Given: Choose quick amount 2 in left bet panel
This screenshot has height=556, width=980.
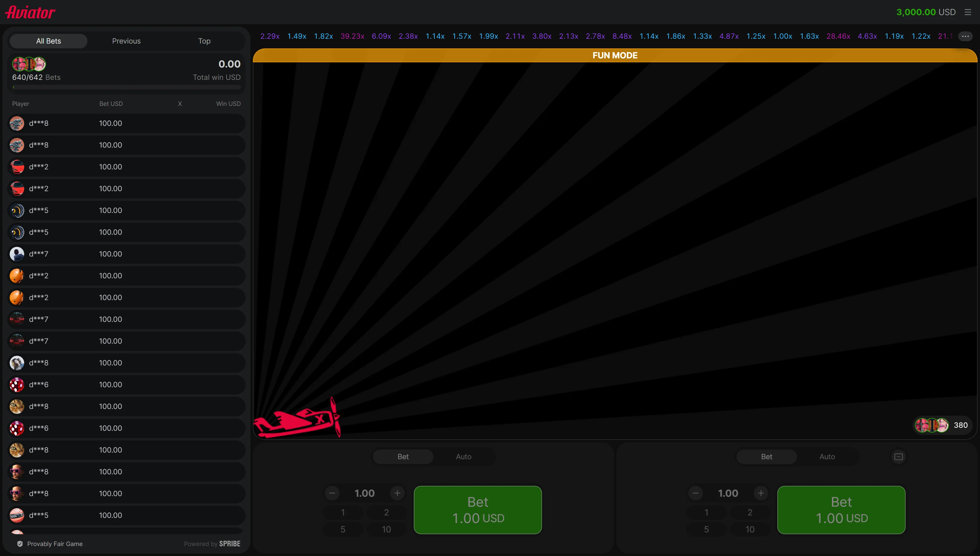Looking at the screenshot, I should [x=386, y=512].
